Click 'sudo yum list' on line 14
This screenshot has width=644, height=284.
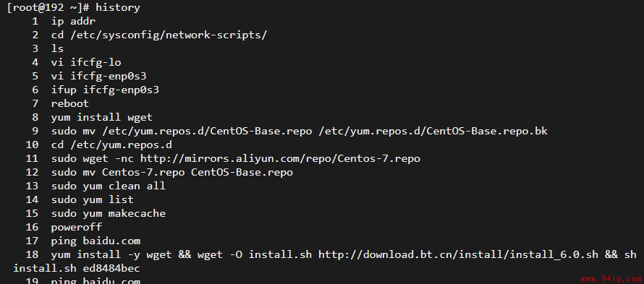[93, 200]
